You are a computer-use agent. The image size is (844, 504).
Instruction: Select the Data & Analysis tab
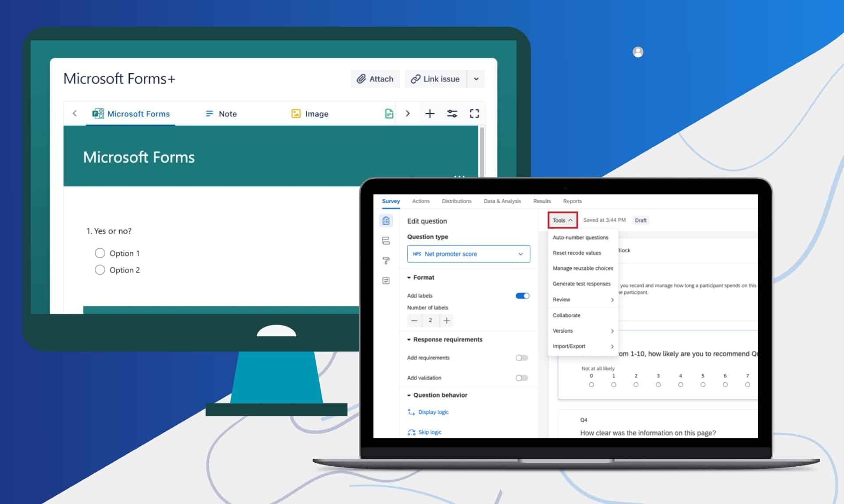coord(502,201)
